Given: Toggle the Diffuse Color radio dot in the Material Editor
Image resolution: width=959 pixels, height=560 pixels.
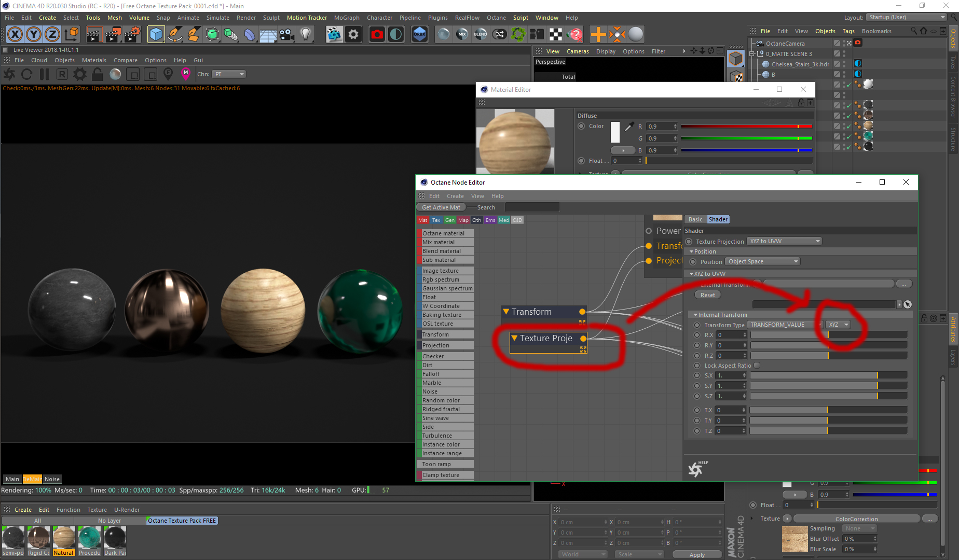Looking at the screenshot, I should [581, 126].
